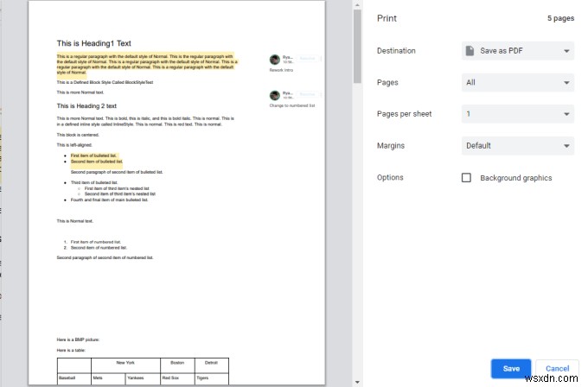The height and width of the screenshot is (387, 588).
Task: Open the Pages per sheet dropdown
Action: [x=517, y=114]
